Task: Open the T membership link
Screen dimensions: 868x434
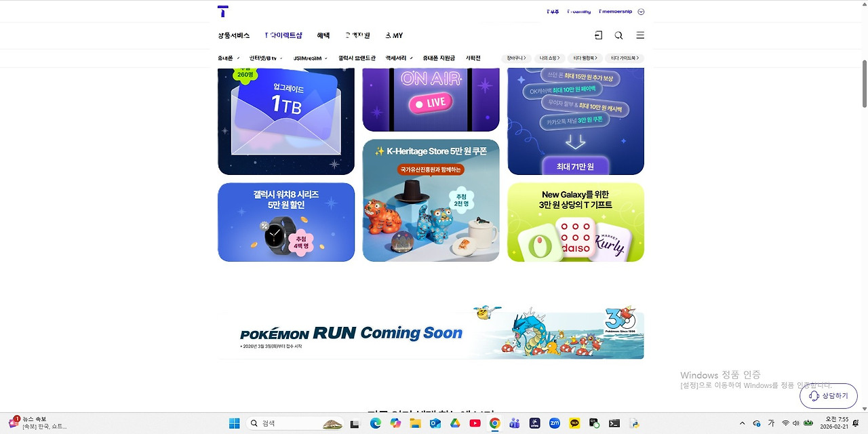Action: click(615, 12)
